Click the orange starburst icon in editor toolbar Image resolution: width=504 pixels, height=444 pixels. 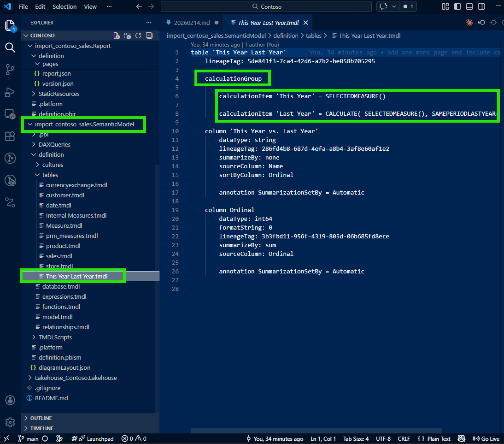pyautogui.click(x=469, y=23)
